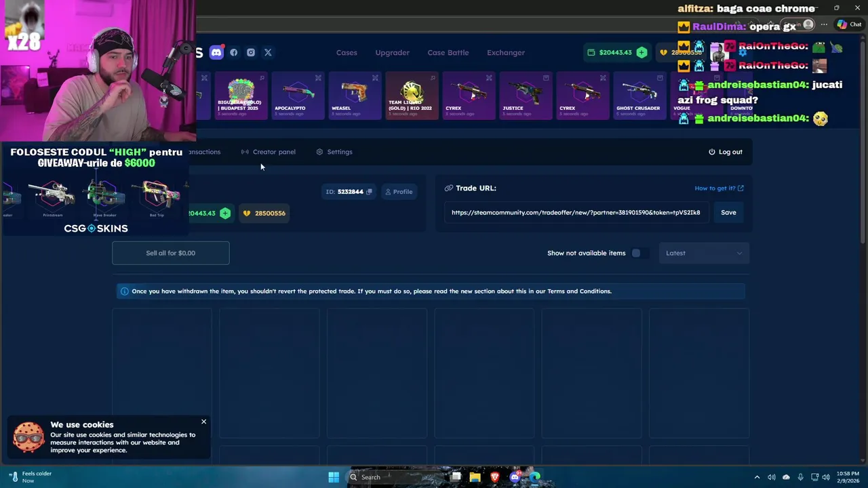Click the Apocalypto live drop card
The height and width of the screenshot is (488, 868).
coord(298,96)
